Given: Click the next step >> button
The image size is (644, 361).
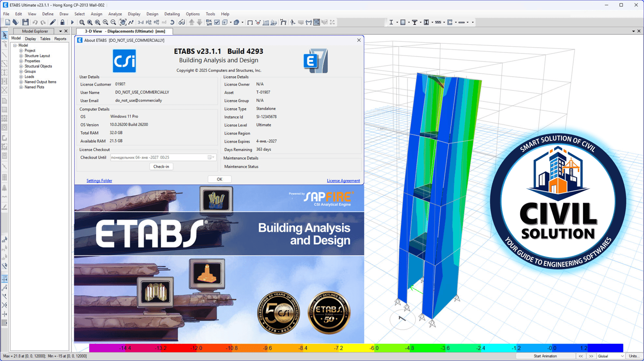Looking at the screenshot, I should tap(591, 356).
